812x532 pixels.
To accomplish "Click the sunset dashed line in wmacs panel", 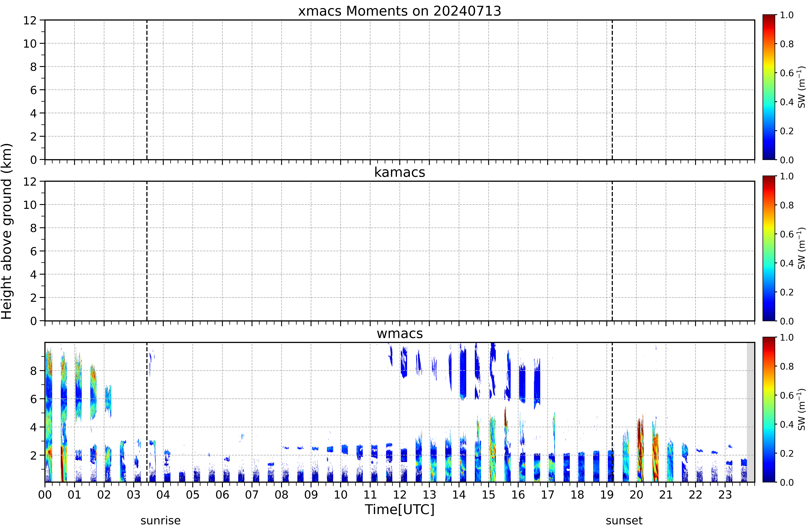I will (612, 412).
